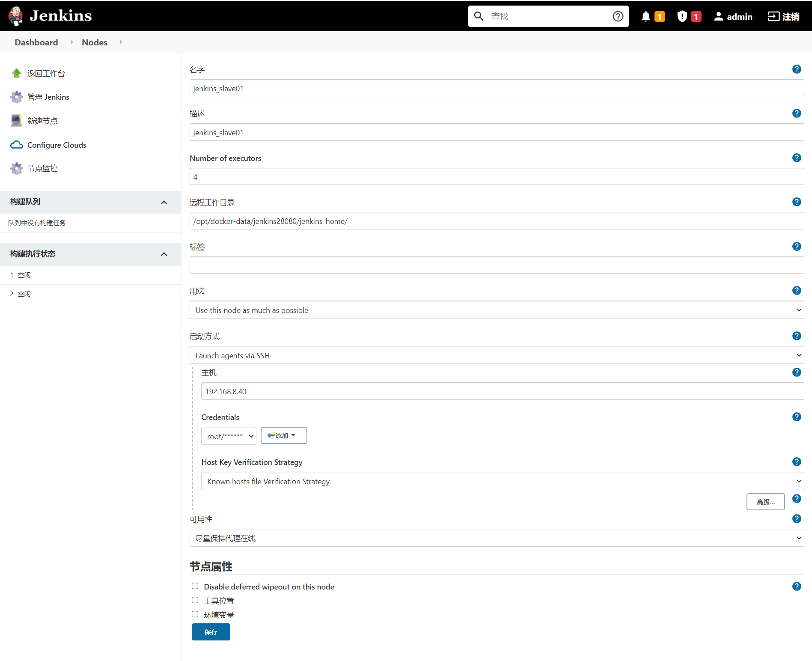Click the cloud icon for Configure Clouds
Screen dimensions: 812x661
[16, 145]
